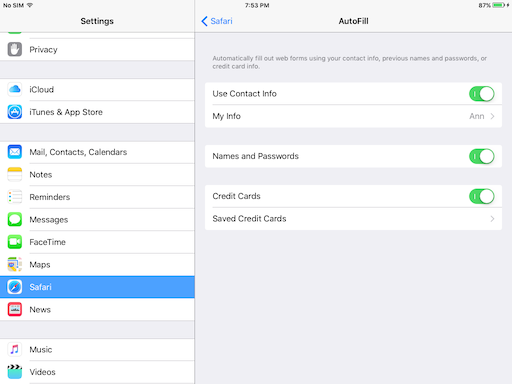This screenshot has height=384, width=512.
Task: Toggle the Credit Cards switch
Action: (481, 196)
